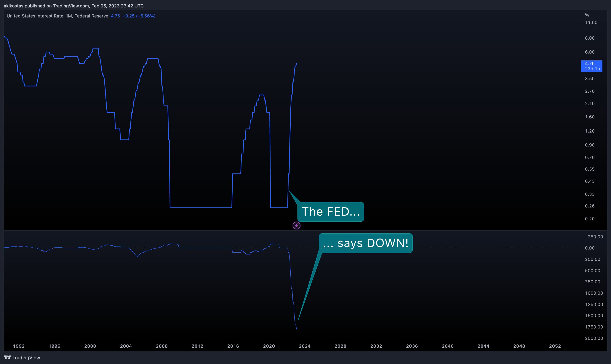This screenshot has width=611, height=364.
Task: Click the 1000.00 label on lower pane scale
Action: [594, 293]
